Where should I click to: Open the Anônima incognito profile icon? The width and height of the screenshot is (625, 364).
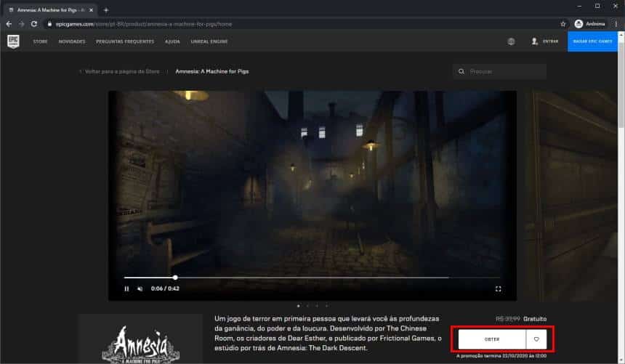click(578, 24)
